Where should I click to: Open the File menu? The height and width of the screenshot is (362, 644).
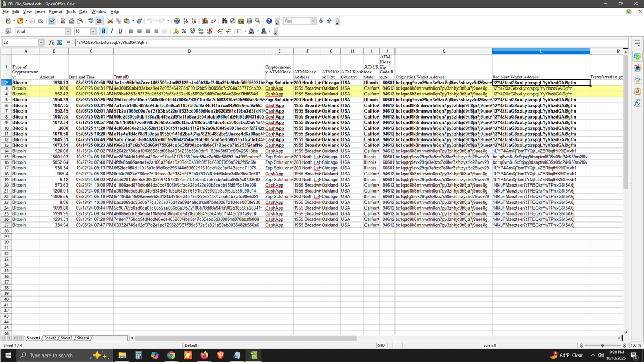[x=5, y=11]
